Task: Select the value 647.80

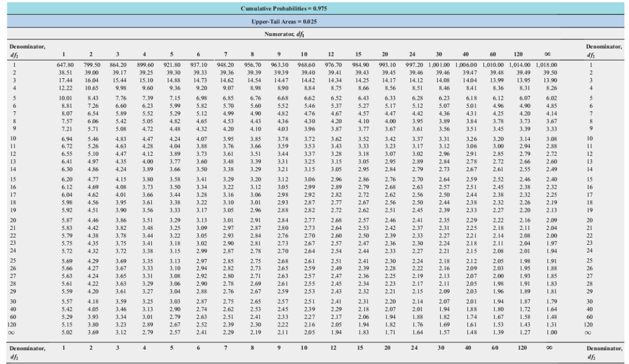Action: (x=66, y=65)
